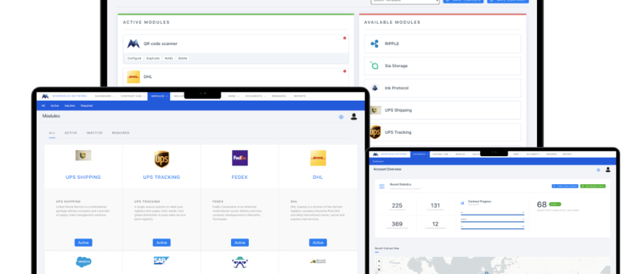644x274 pixels.
Task: Open Reports on the Modules tablet
Action: (x=299, y=96)
